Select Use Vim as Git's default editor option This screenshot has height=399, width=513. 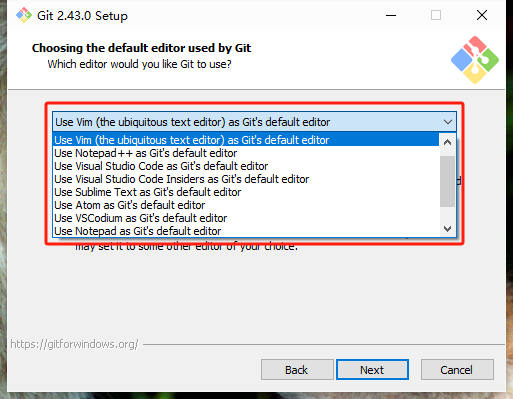click(246, 140)
